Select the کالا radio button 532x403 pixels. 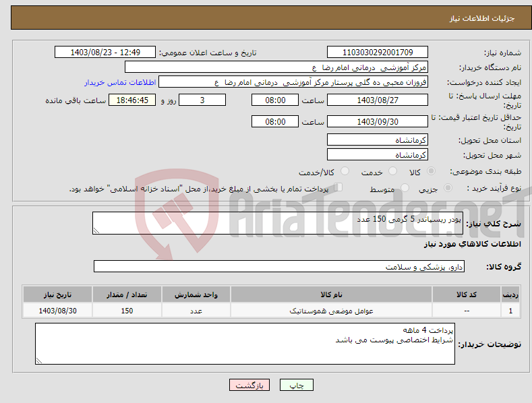click(431, 171)
